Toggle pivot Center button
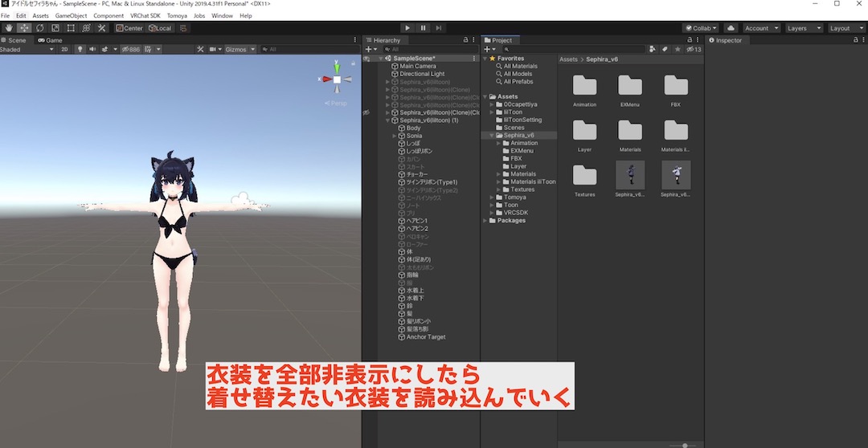 click(129, 27)
